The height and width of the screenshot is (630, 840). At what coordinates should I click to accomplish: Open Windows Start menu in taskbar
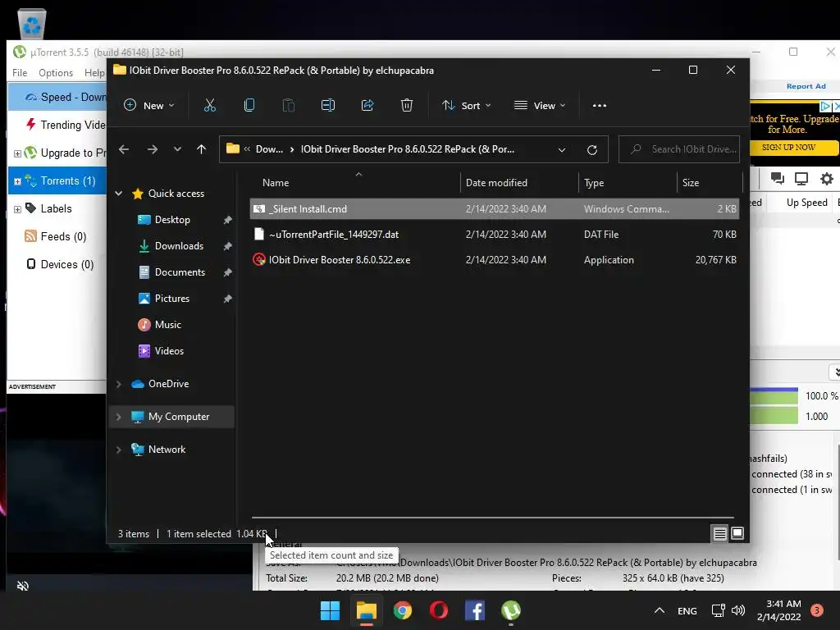(x=330, y=610)
